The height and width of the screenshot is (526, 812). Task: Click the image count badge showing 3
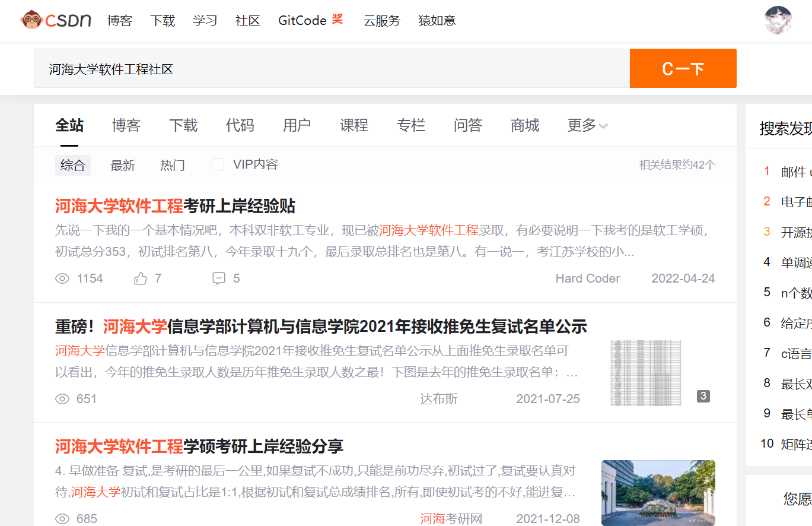tap(703, 396)
